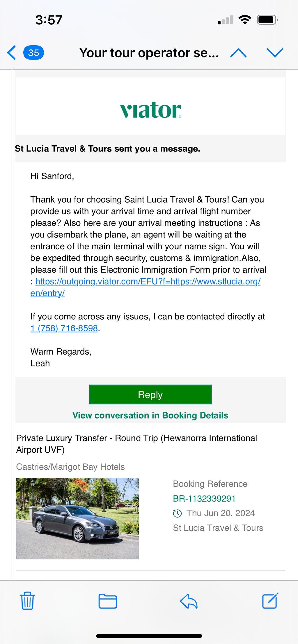The height and width of the screenshot is (644, 298).
Task: Tap the back arrow to mailbox
Action: click(11, 53)
